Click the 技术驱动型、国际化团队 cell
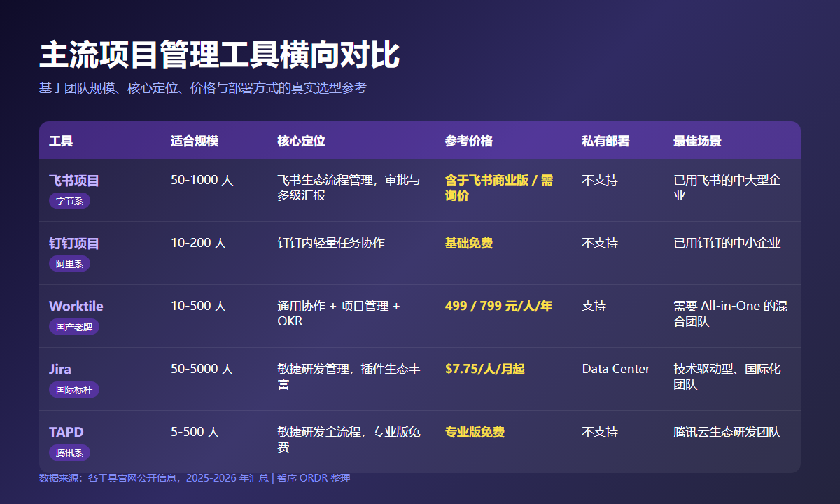Screen dimensions: 840x504 click(x=727, y=377)
